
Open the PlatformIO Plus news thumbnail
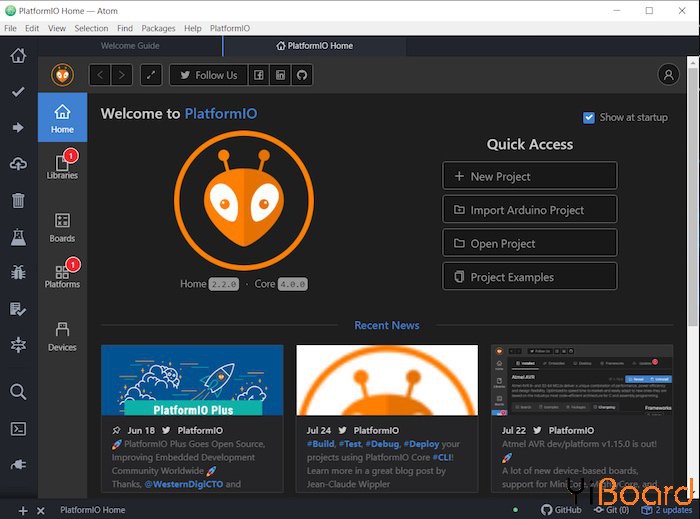click(192, 380)
